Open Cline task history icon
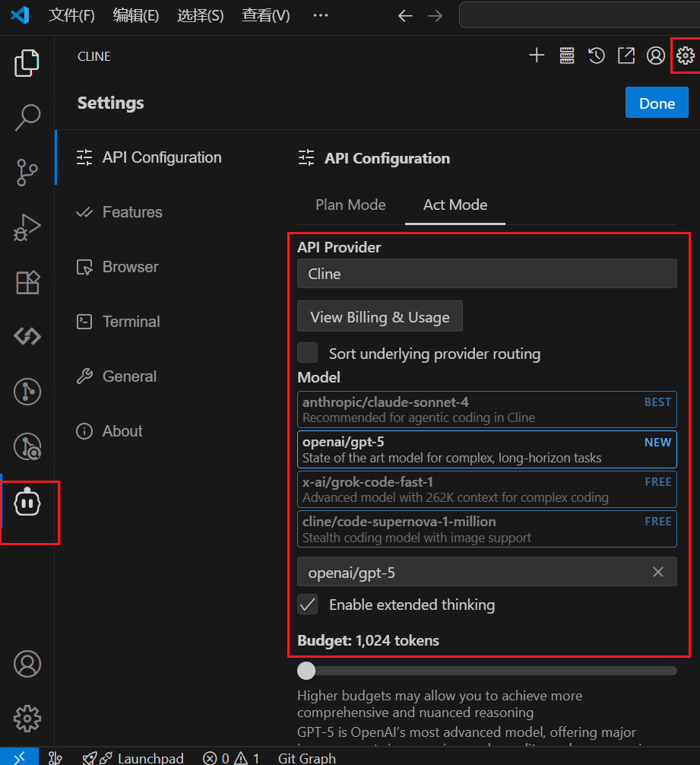Screen dimensions: 700x765 point(596,55)
